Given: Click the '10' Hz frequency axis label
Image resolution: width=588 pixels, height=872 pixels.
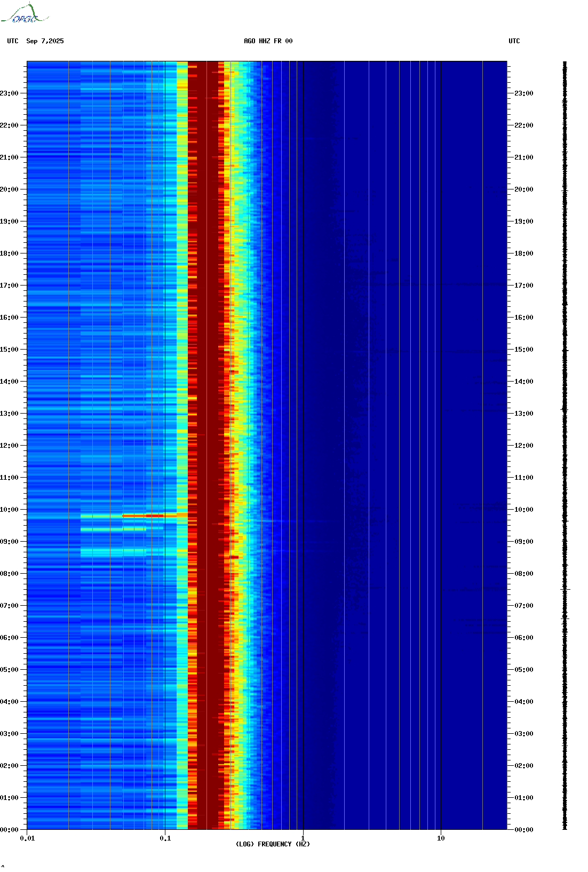Looking at the screenshot, I should (441, 838).
